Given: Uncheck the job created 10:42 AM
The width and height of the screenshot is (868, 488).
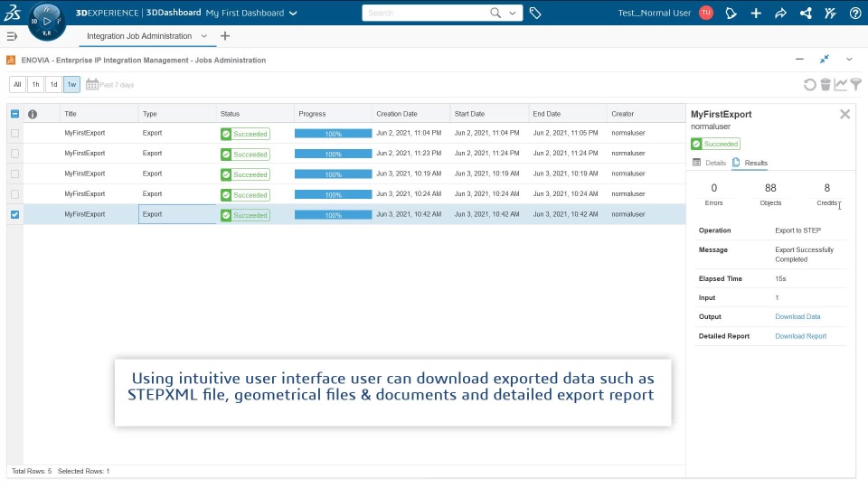Looking at the screenshot, I should [15, 214].
